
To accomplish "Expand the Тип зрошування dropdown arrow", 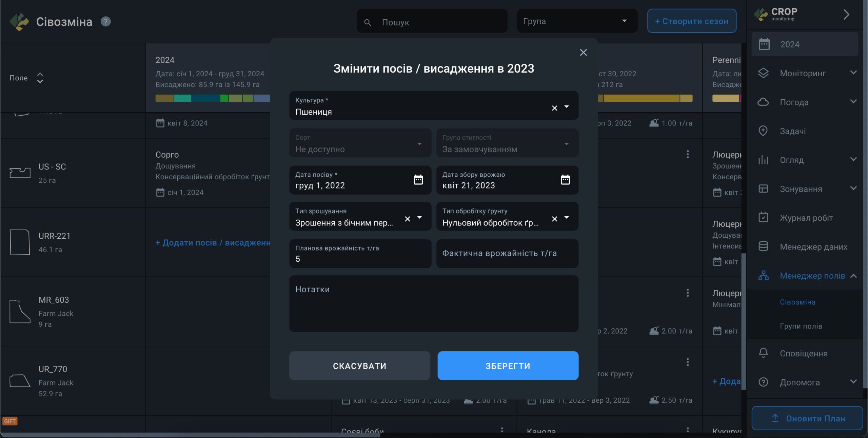I will 419,218.
